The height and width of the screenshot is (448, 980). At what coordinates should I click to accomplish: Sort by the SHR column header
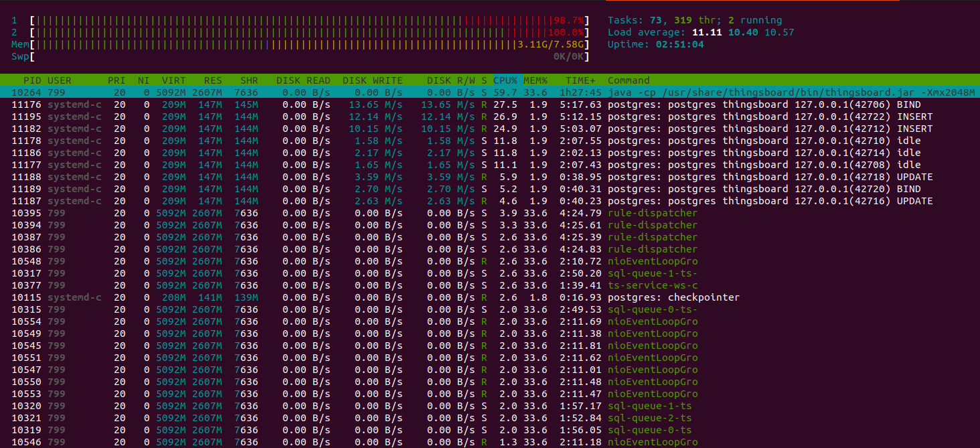pos(249,80)
